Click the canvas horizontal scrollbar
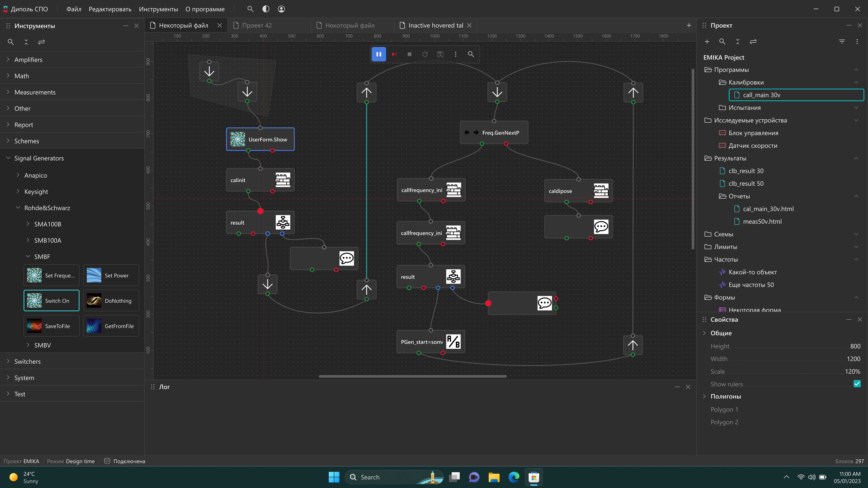Viewport: 868px width, 488px height. pos(412,376)
